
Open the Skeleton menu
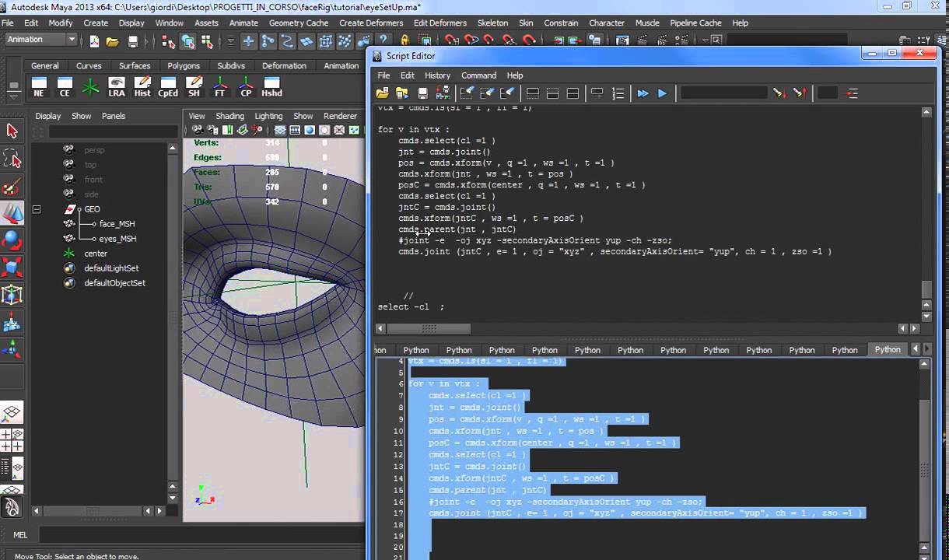(492, 23)
